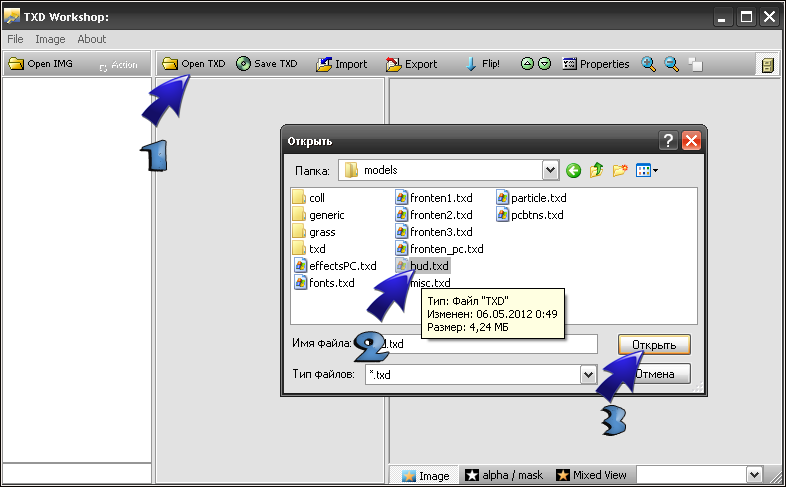Screen dimensions: 786x487
Task: Select the particle.txd file
Action: (x=531, y=198)
